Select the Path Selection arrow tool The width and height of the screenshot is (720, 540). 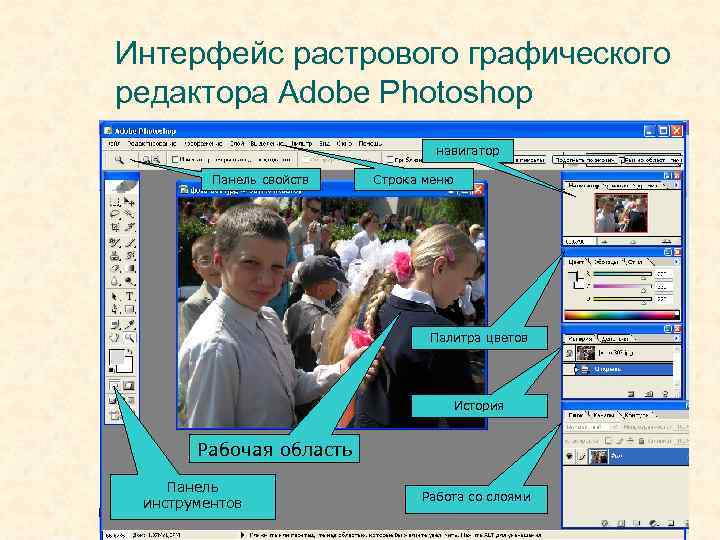115,297
